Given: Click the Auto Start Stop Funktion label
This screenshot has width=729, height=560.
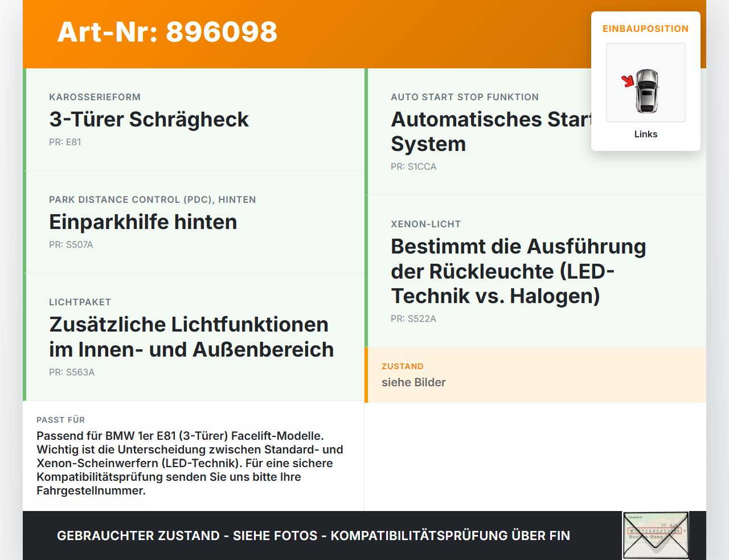Looking at the screenshot, I should 465,97.
